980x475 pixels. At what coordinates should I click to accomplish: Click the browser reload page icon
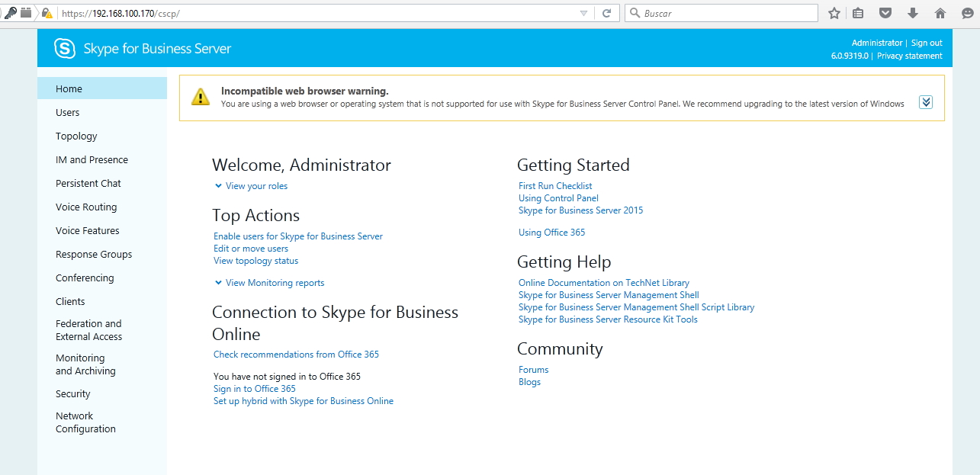pos(607,13)
